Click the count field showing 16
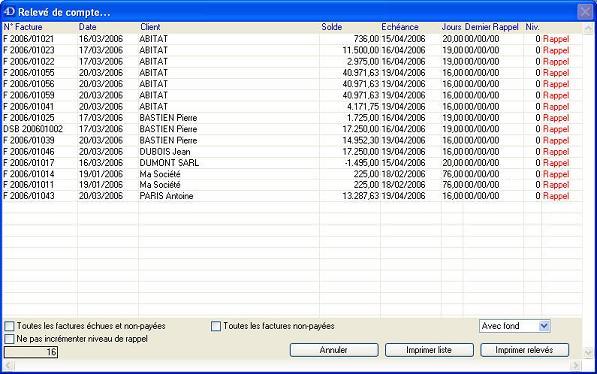This screenshot has height=374, width=597. pos(31,352)
